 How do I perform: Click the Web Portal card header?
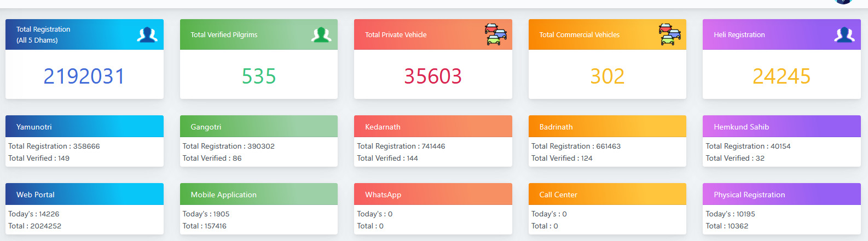pyautogui.click(x=84, y=195)
